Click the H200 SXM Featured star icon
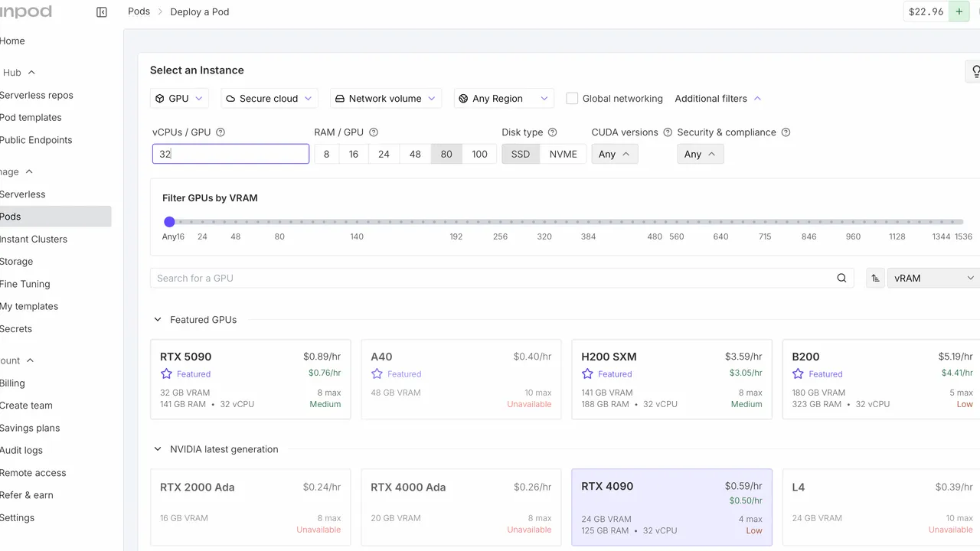980x551 pixels. click(587, 374)
